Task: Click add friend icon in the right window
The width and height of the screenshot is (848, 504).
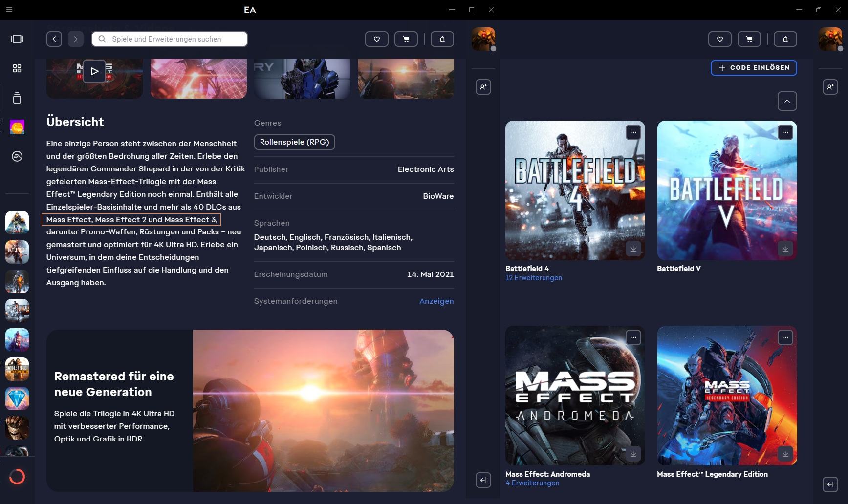Action: 830,87
